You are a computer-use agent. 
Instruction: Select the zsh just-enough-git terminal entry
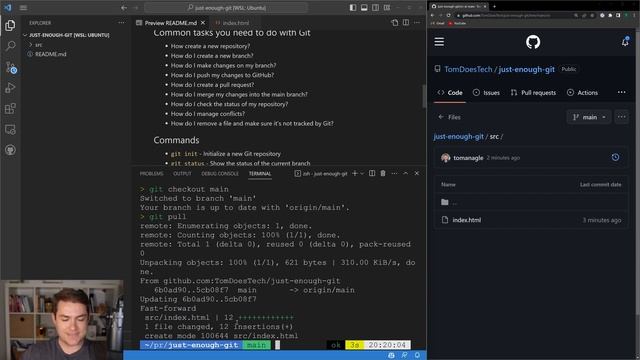click(321, 173)
